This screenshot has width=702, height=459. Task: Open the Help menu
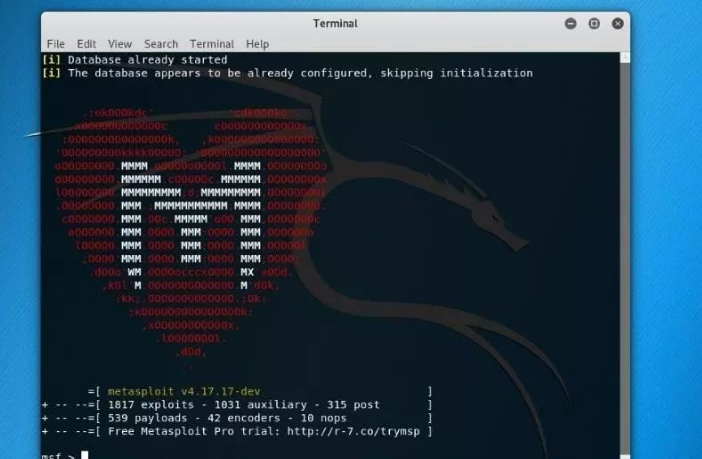257,44
